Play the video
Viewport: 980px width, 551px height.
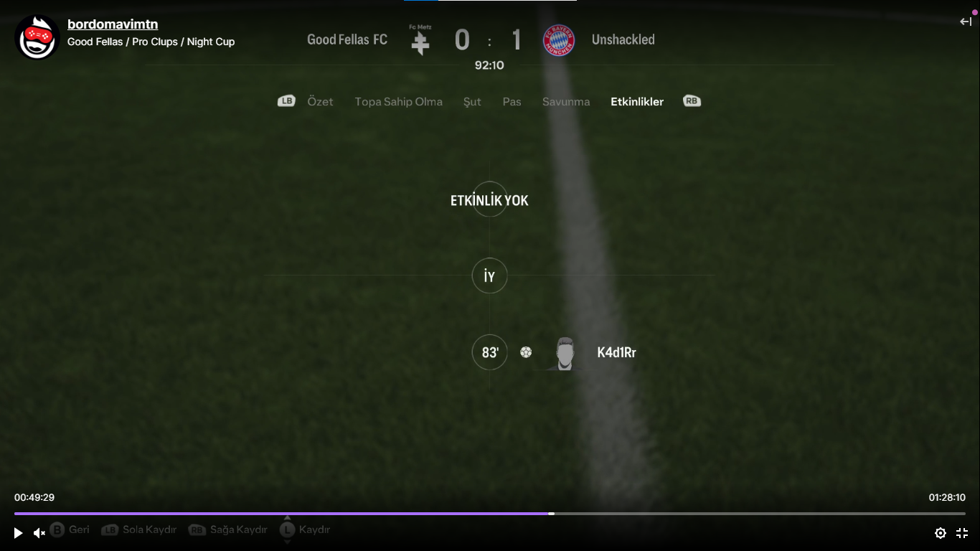tap(18, 533)
